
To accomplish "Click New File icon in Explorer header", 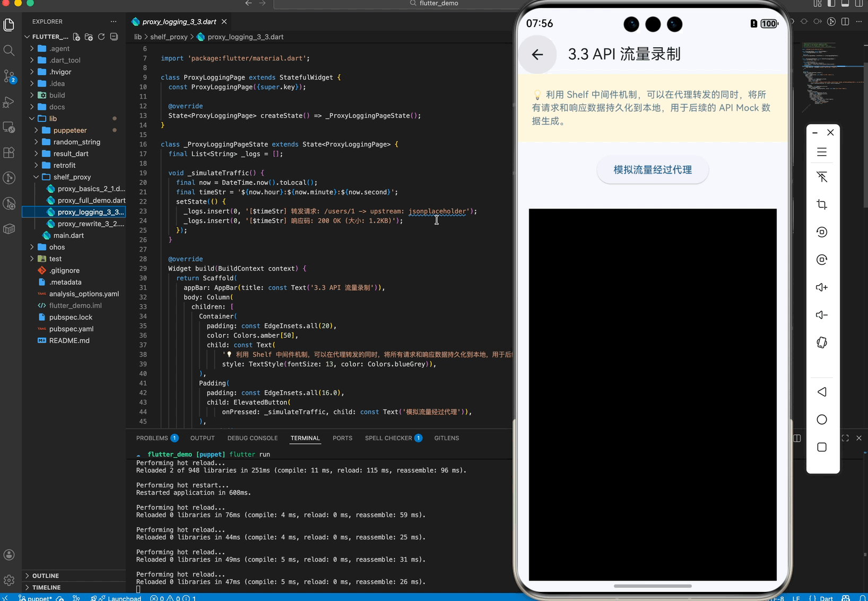I will [x=76, y=37].
